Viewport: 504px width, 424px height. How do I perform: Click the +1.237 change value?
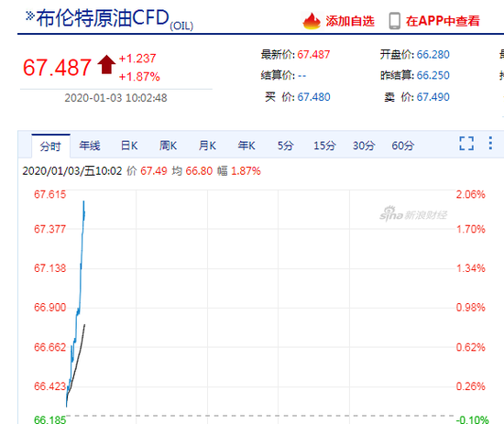(137, 59)
